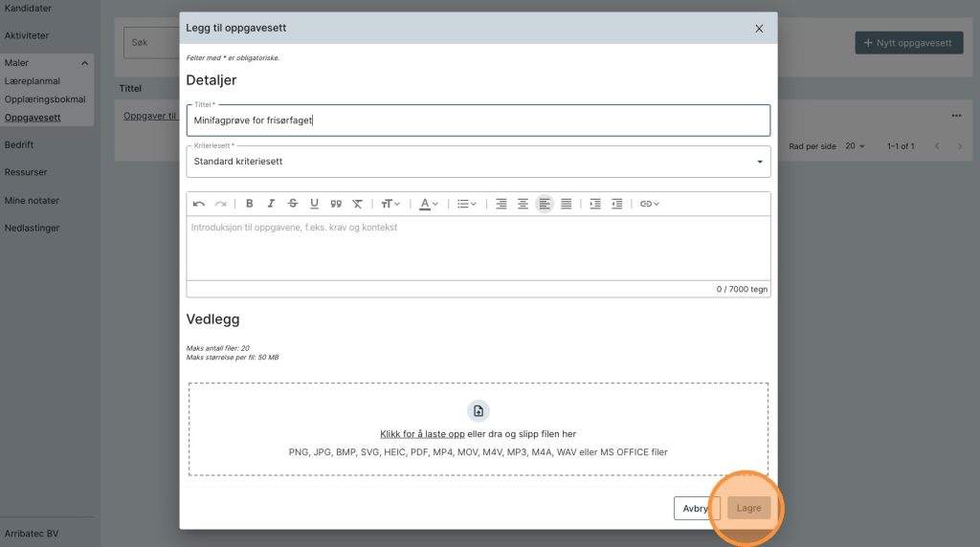Increase indent in the editor
Screen dimensions: 980x547
[x=595, y=204]
